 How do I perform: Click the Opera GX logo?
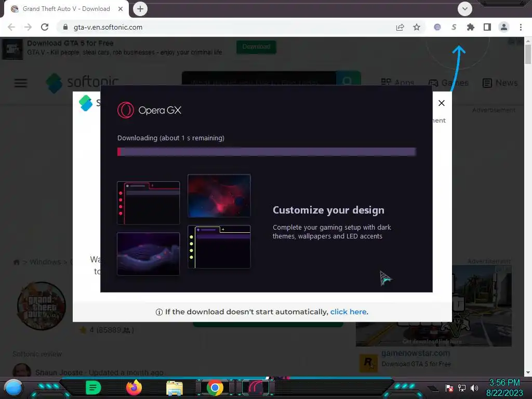pos(149,110)
